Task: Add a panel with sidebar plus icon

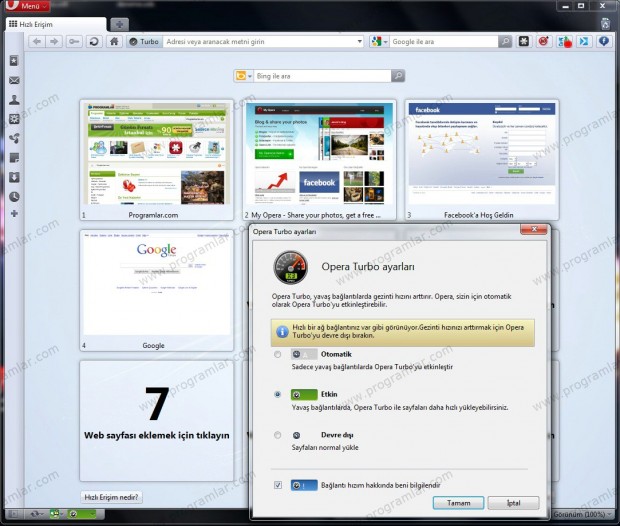Action: pos(14,214)
